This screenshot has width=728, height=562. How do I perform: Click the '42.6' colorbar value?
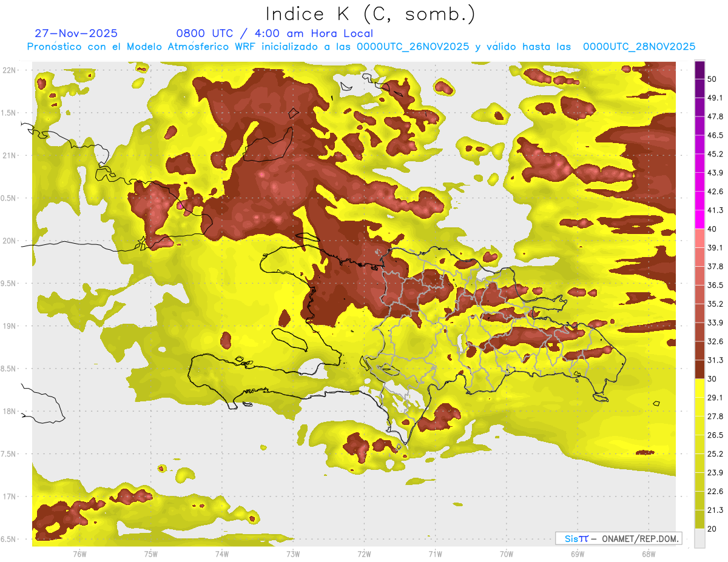coord(715,192)
